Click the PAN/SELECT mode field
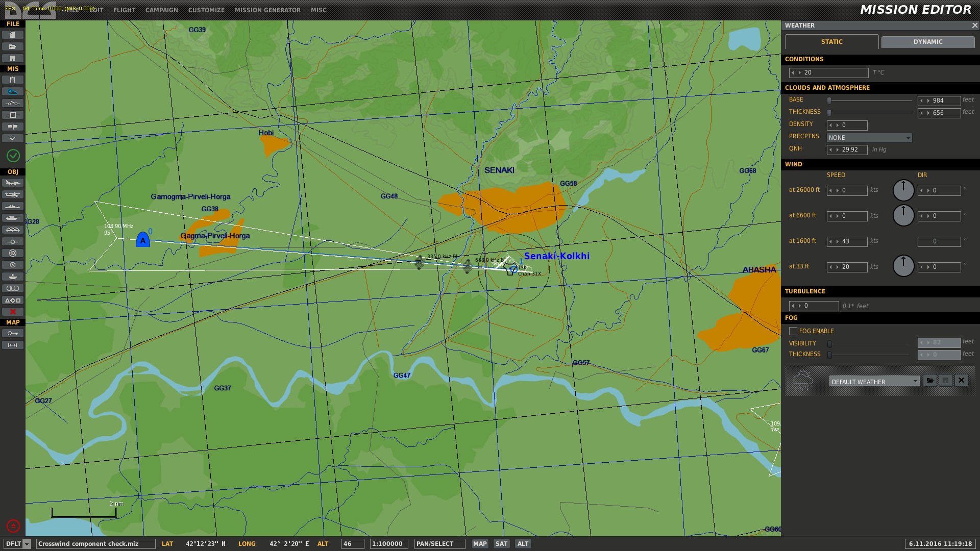 coord(440,544)
